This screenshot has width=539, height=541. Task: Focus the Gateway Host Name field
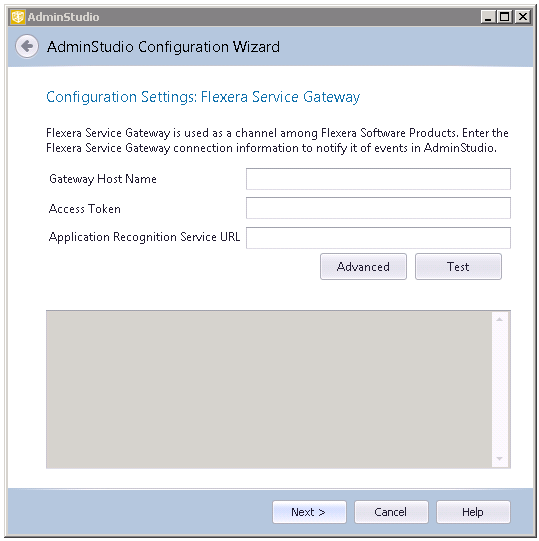pyautogui.click(x=378, y=179)
